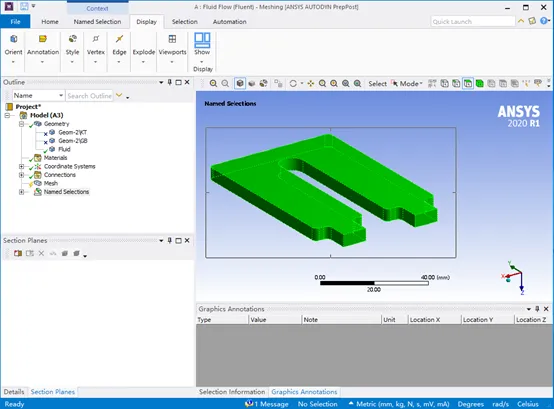Open the Show display menu
This screenshot has width=554, height=409.
202,49
